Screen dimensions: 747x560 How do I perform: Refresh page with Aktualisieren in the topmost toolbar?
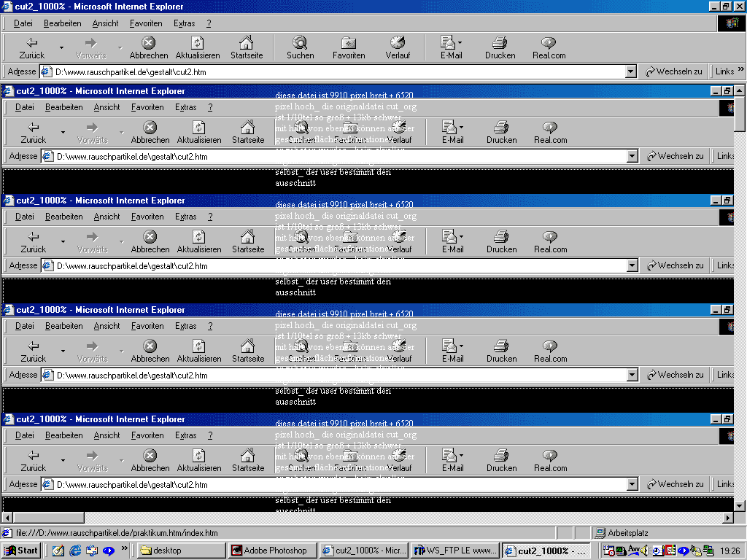(x=198, y=47)
